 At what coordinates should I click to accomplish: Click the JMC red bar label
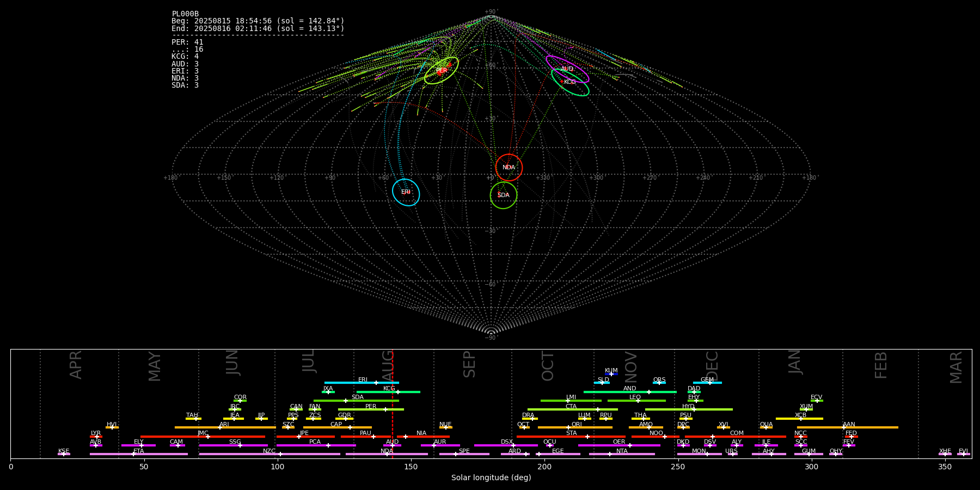point(203,433)
